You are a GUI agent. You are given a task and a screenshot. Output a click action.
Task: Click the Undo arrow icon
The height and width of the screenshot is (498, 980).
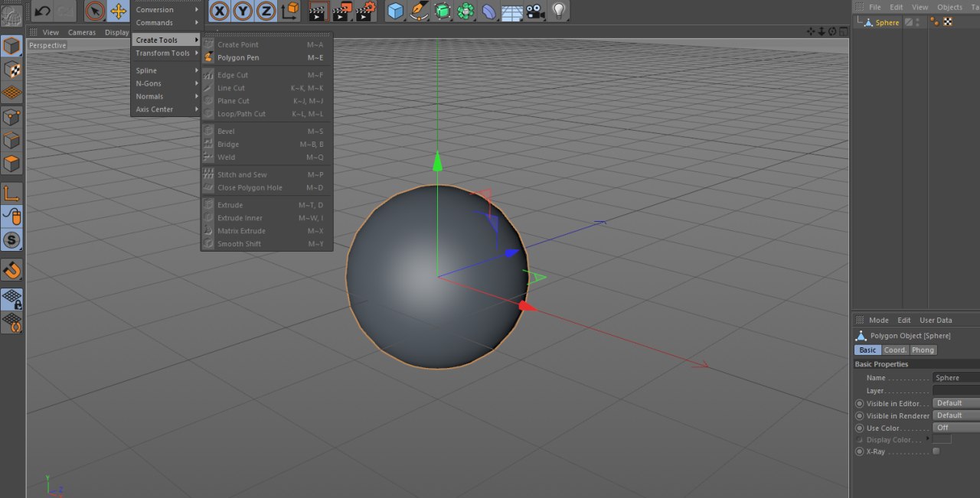[43, 11]
